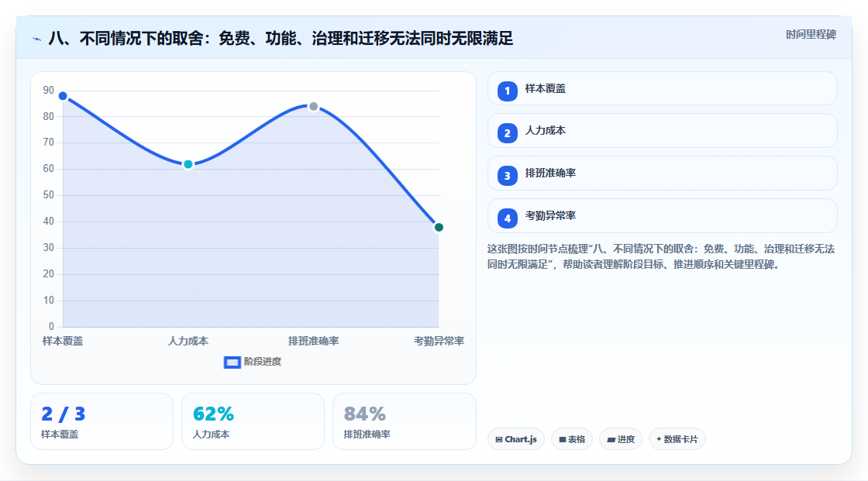This screenshot has height=481, width=868.
Task: Select the 考勤异常率 list item
Action: tap(662, 216)
